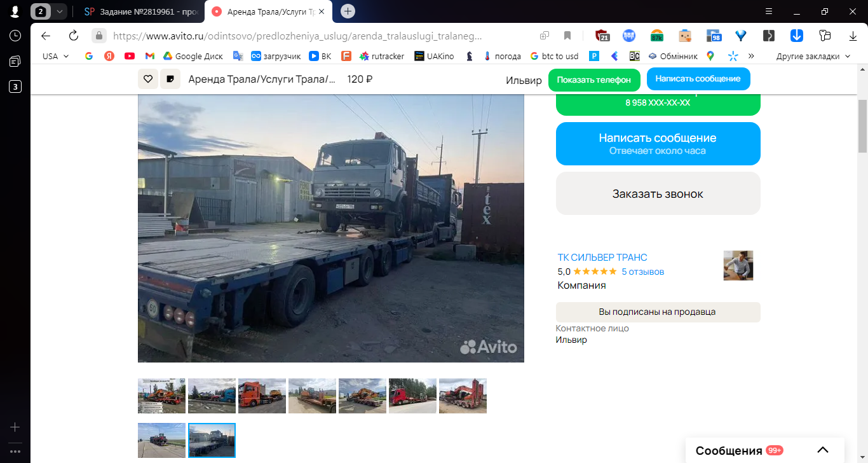Reveal the phone number 8 958 XXX-XX-XX
Screen dimensions: 868x463
click(658, 102)
